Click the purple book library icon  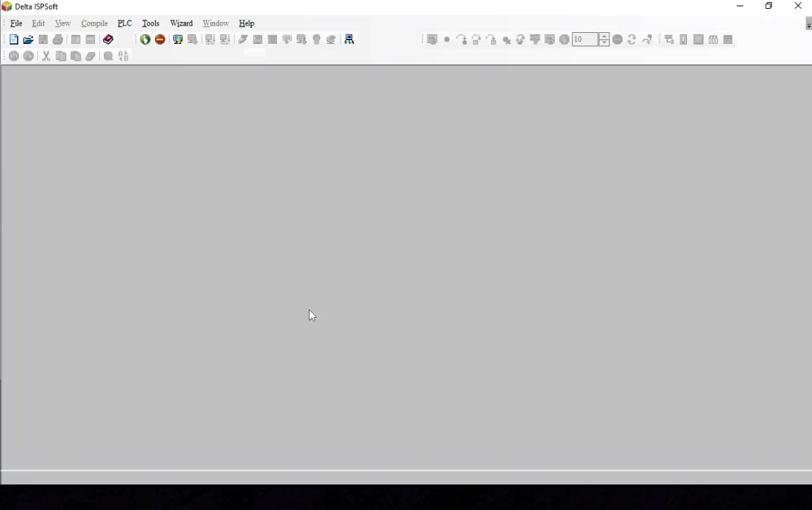108,39
